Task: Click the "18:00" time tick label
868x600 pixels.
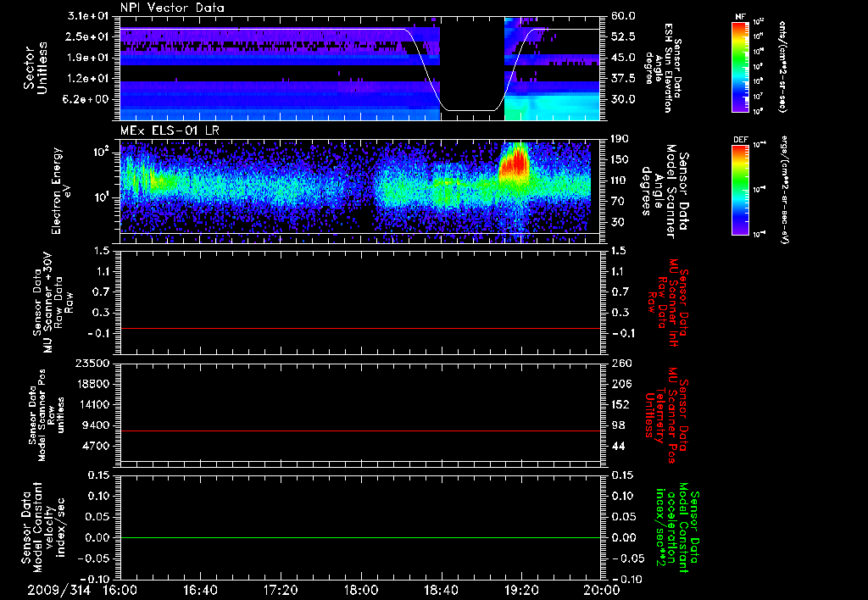Action: [361, 590]
